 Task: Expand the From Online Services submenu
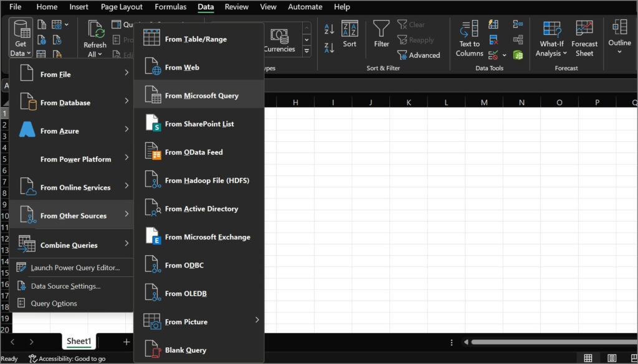pyautogui.click(x=72, y=187)
